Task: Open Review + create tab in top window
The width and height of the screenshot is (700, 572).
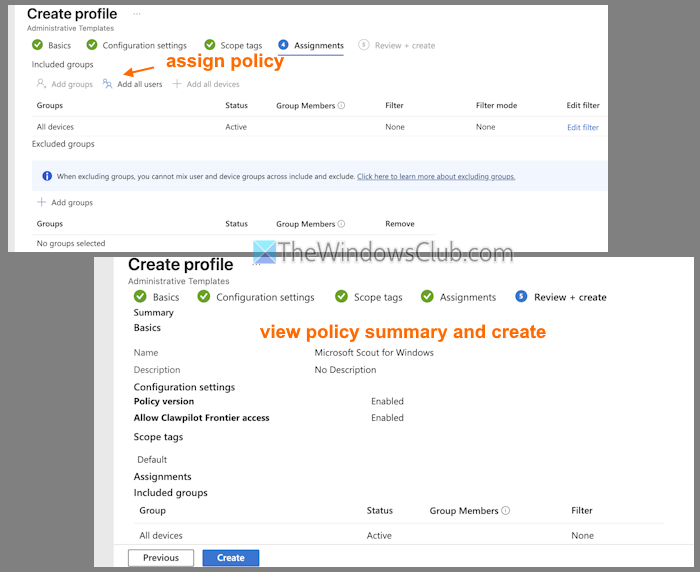Action: pos(405,45)
